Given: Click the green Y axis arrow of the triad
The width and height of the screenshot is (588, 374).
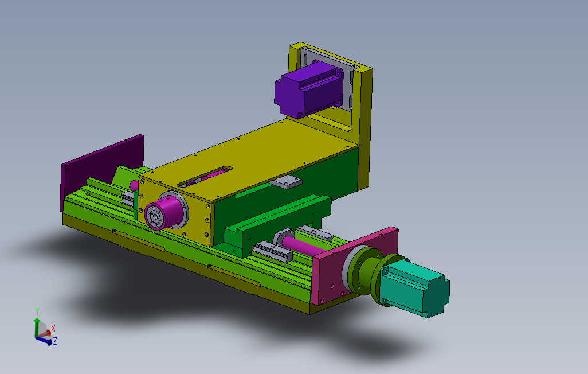Looking at the screenshot, I should (37, 328).
